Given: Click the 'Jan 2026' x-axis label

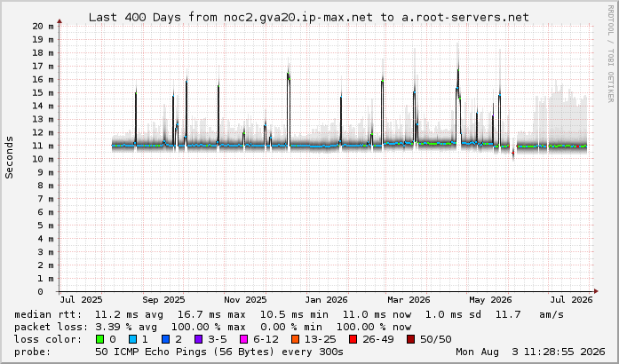Looking at the screenshot, I should pyautogui.click(x=326, y=300).
